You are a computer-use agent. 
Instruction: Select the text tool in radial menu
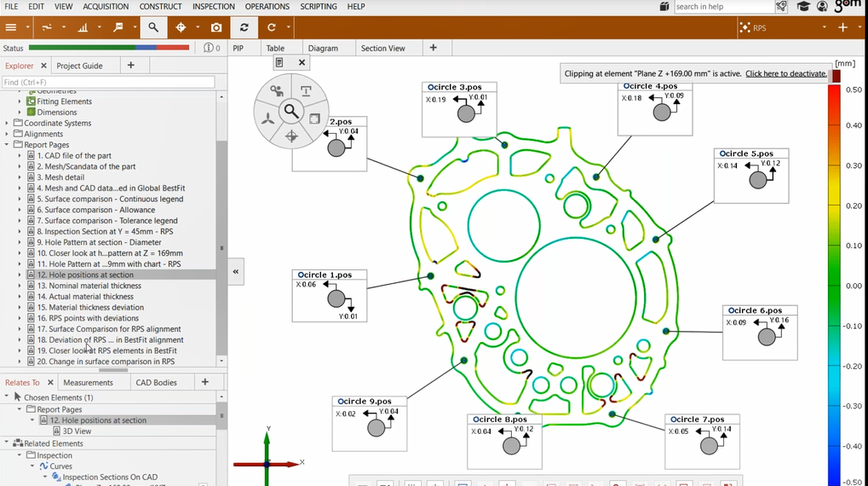coord(306,91)
